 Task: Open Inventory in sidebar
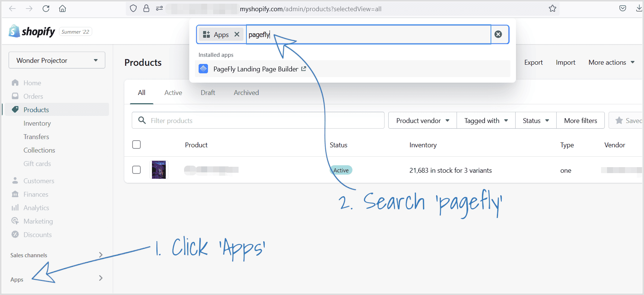click(x=37, y=123)
